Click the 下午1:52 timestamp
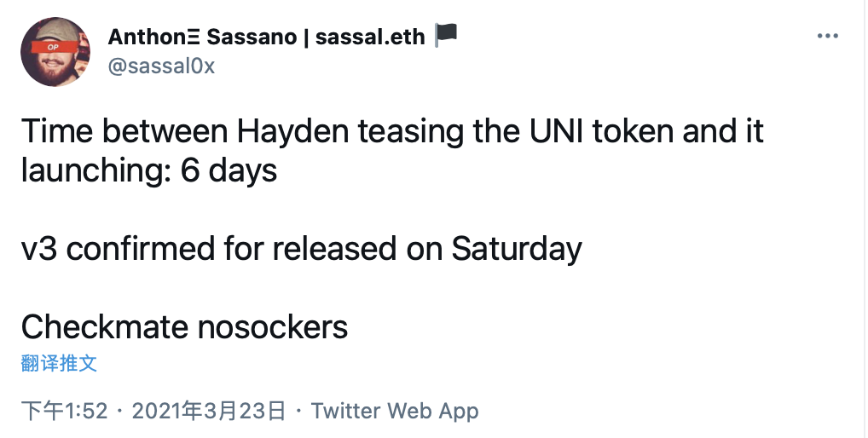This screenshot has height=438, width=868. pos(64,411)
